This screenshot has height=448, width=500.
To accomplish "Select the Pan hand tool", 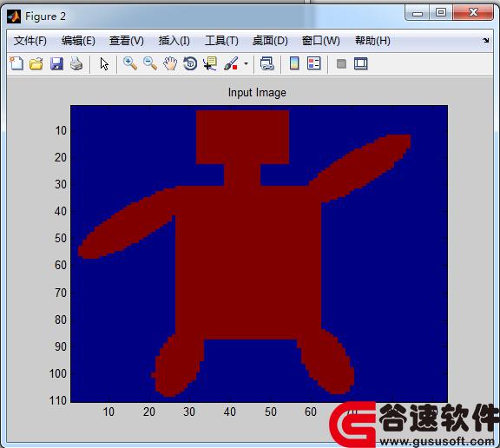I will (x=170, y=63).
